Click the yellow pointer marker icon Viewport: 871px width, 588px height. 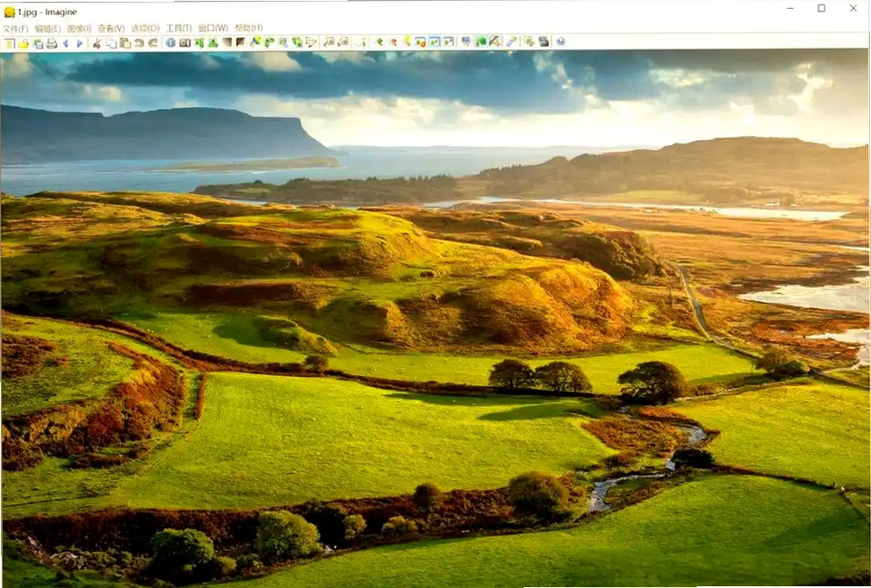(x=407, y=43)
